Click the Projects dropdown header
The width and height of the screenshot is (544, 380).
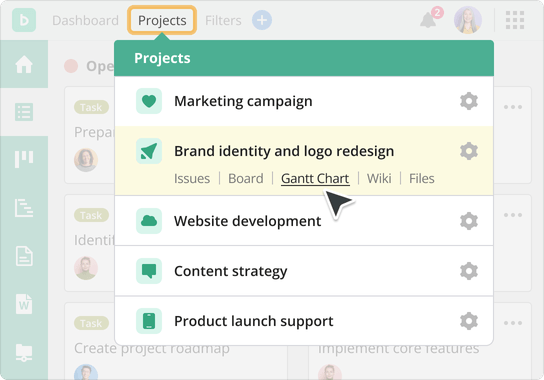point(304,58)
